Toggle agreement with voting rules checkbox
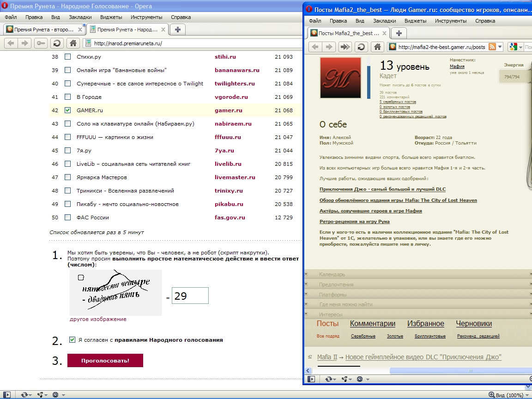The width and height of the screenshot is (532, 399). pyautogui.click(x=72, y=339)
